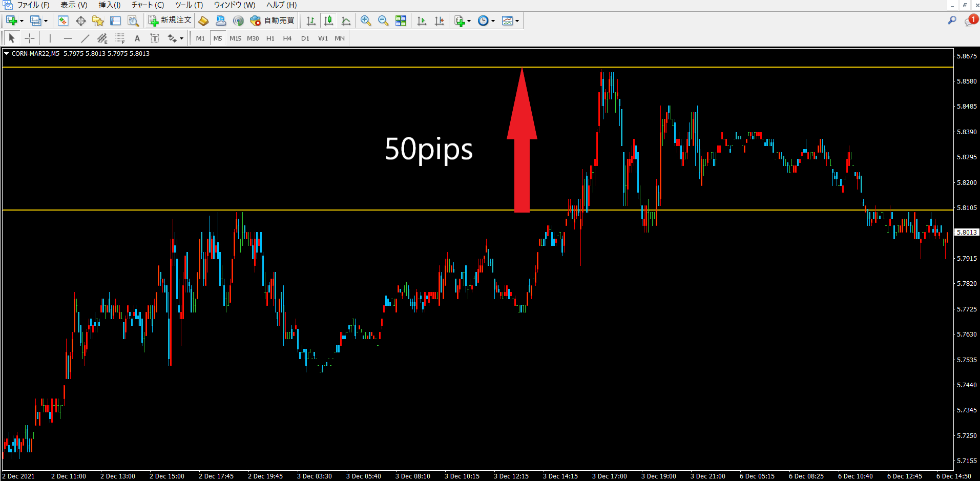980x481 pixels.
Task: Toggle the Navigator folder-star icon
Action: click(x=98, y=20)
